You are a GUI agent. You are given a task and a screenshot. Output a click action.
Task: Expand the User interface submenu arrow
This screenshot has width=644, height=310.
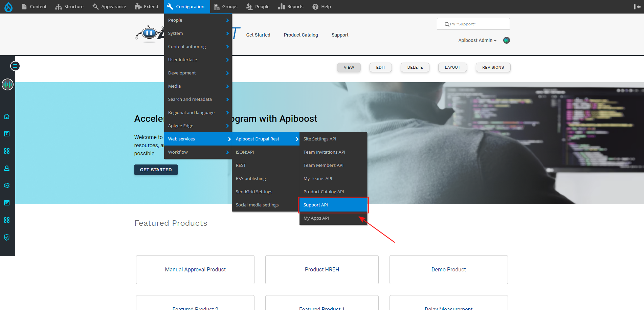227,60
